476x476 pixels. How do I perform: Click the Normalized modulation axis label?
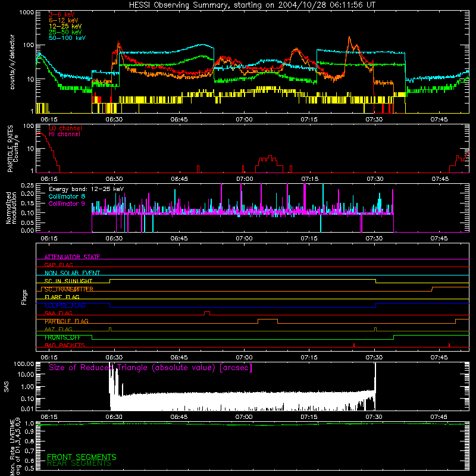coord(11,208)
